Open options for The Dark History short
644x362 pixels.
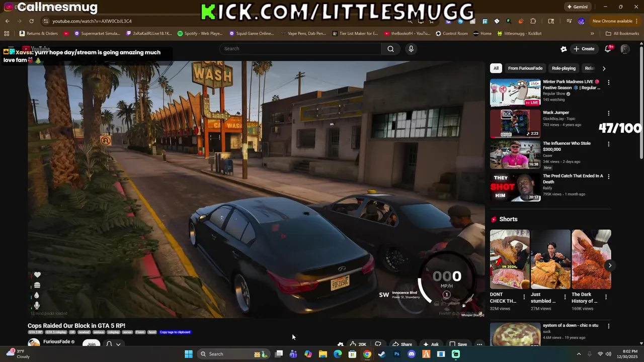coord(606,297)
